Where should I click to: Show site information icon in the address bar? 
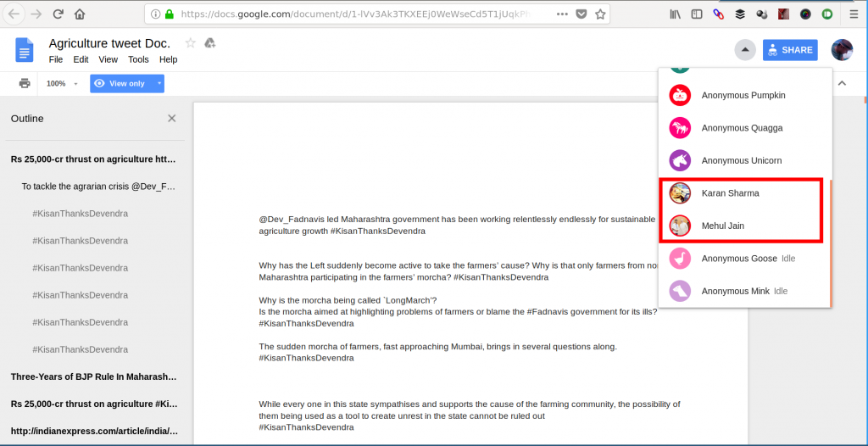click(x=156, y=14)
